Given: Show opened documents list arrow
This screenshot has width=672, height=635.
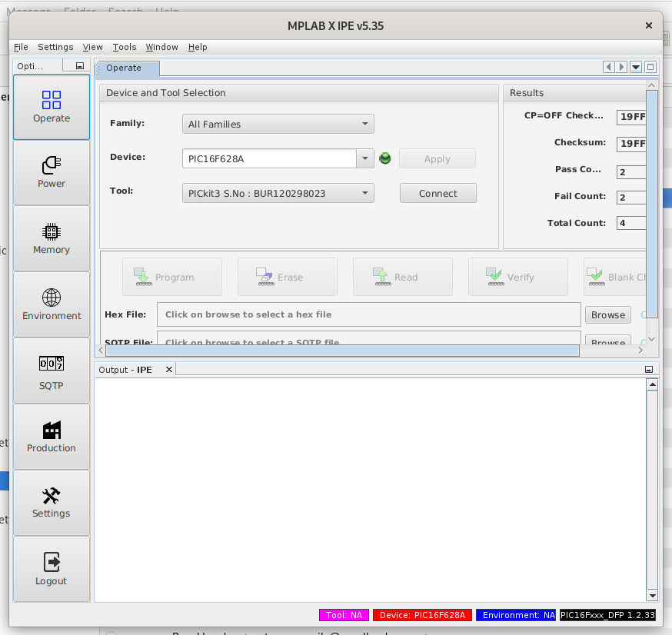Looking at the screenshot, I should tap(636, 68).
